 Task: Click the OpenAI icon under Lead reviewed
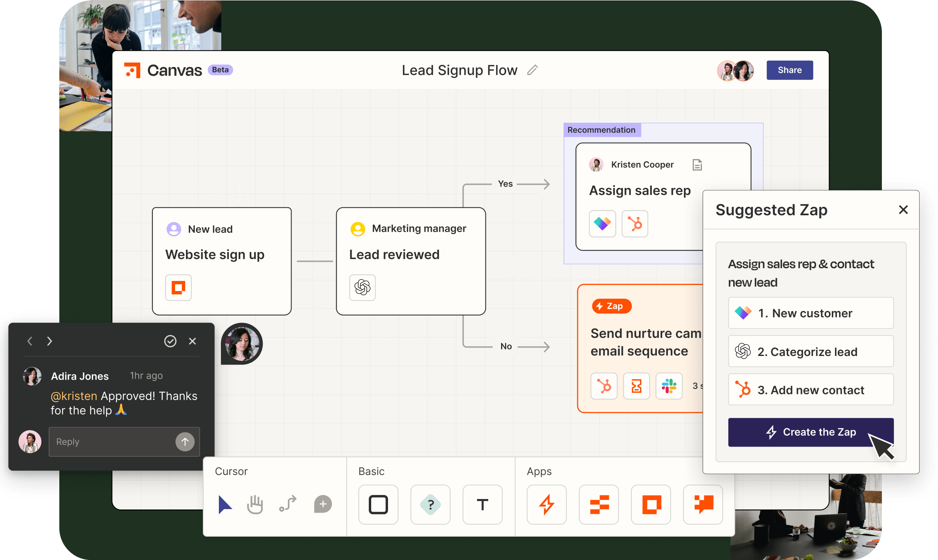(362, 287)
